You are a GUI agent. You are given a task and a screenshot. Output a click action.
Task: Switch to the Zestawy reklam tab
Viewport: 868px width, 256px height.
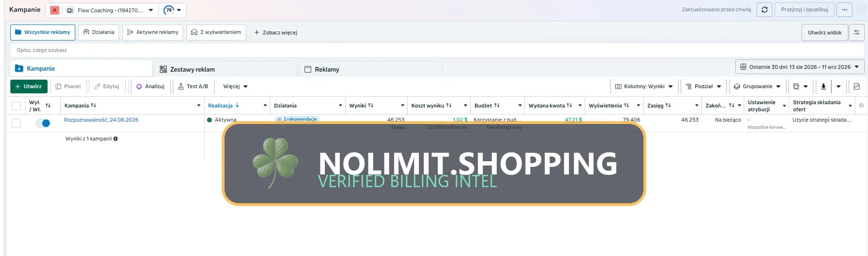tap(226, 69)
